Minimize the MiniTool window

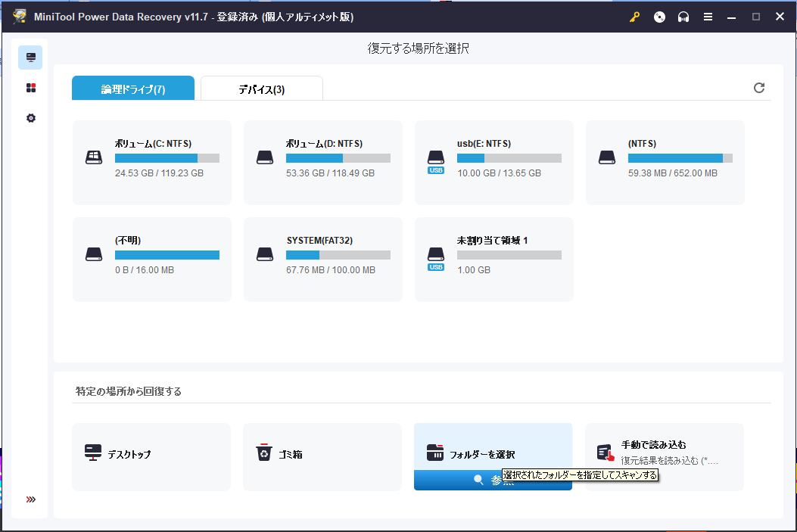[731, 17]
